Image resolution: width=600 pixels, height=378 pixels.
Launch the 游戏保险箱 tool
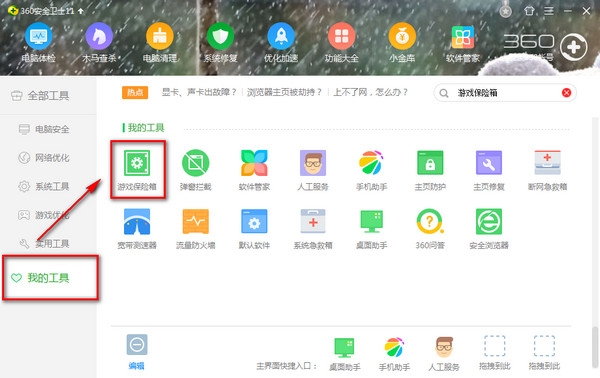137,170
